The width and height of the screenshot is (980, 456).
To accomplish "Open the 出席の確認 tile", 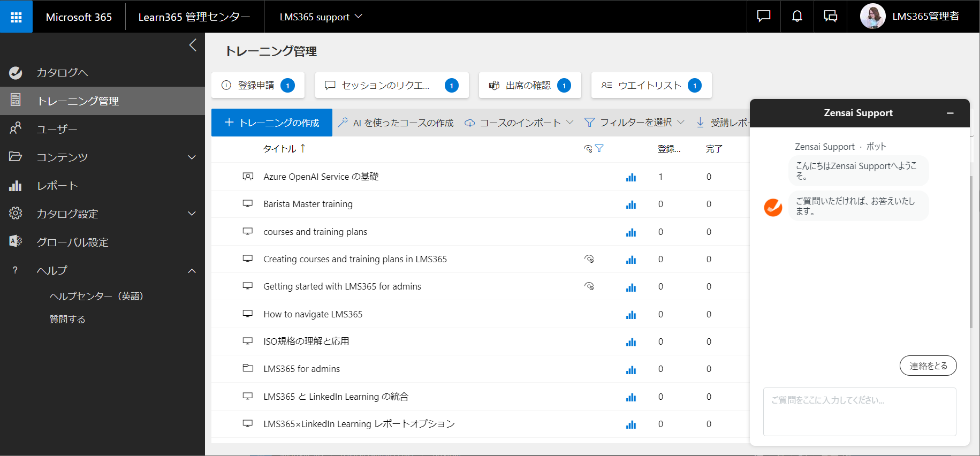I will (x=530, y=85).
